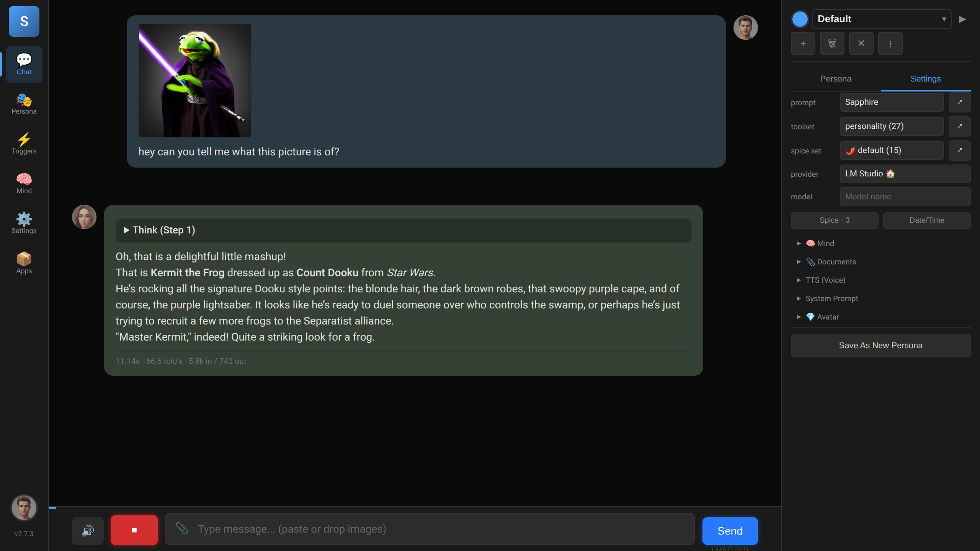Open the Triggers sidebar section
This screenshot has height=551, width=980.
pyautogui.click(x=24, y=144)
